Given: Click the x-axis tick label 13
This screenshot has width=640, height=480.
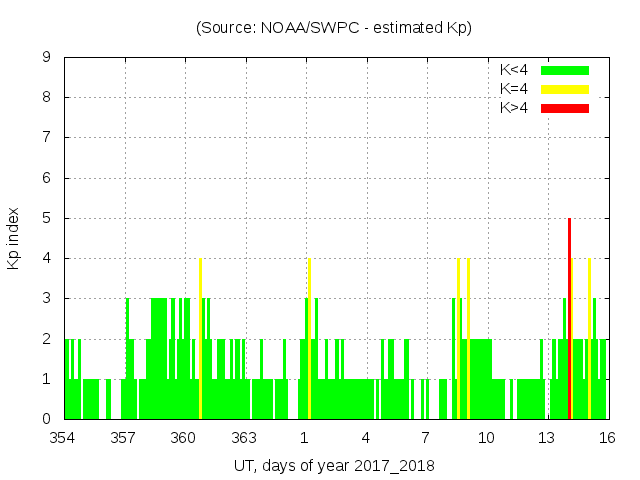Looking at the screenshot, I should pyautogui.click(x=546, y=438).
